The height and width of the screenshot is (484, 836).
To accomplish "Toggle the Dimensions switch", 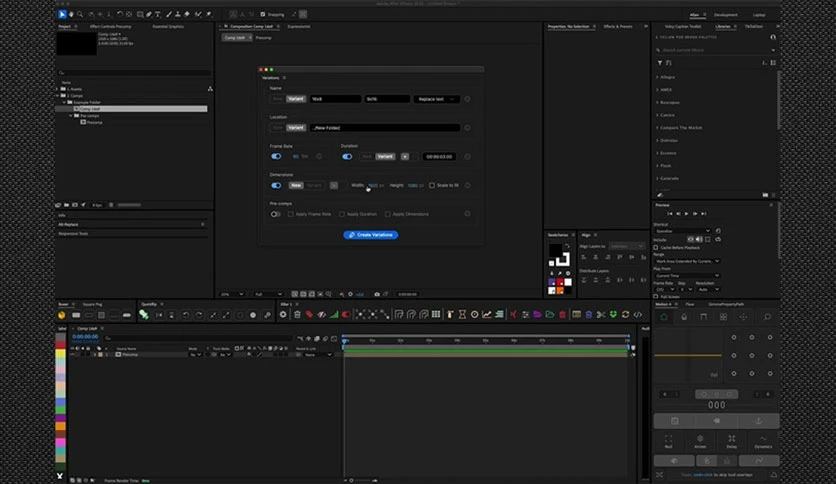I will coord(276,185).
